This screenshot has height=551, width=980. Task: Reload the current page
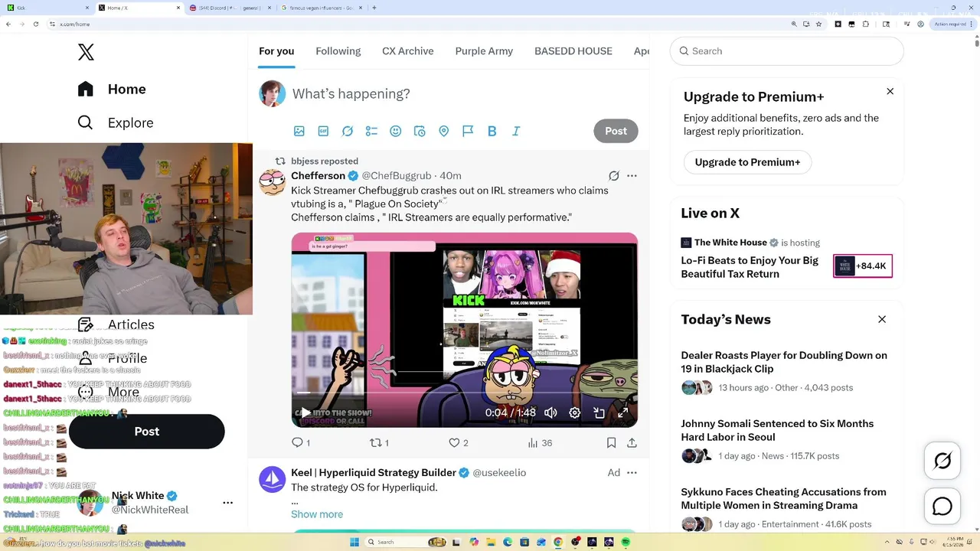[x=35, y=24]
